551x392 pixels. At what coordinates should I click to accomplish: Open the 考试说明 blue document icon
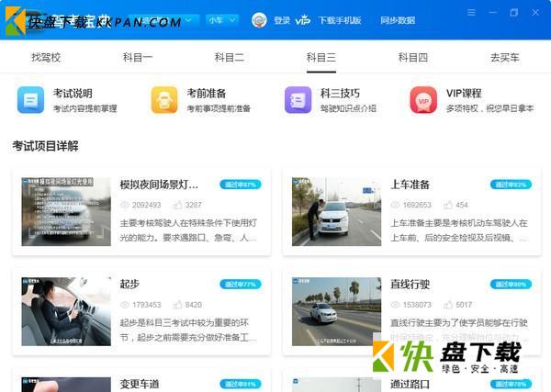point(30,100)
